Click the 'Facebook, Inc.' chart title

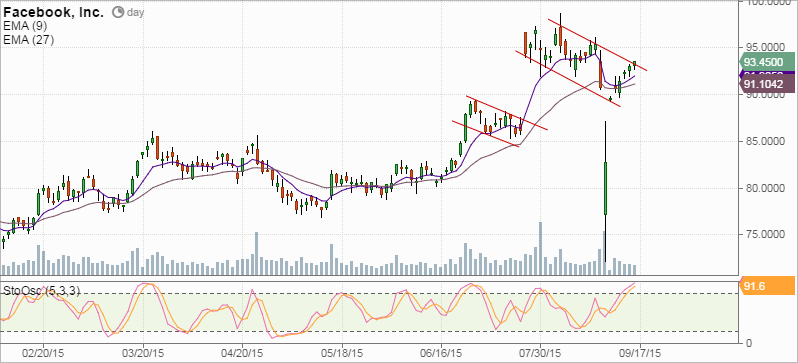(53, 13)
